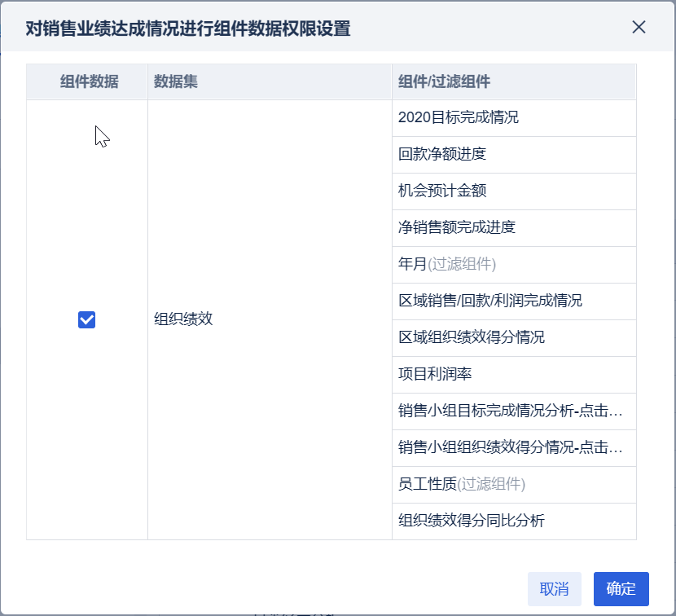This screenshot has height=616, width=676.
Task: Click the 年月 filter component row
Action: tap(514, 265)
